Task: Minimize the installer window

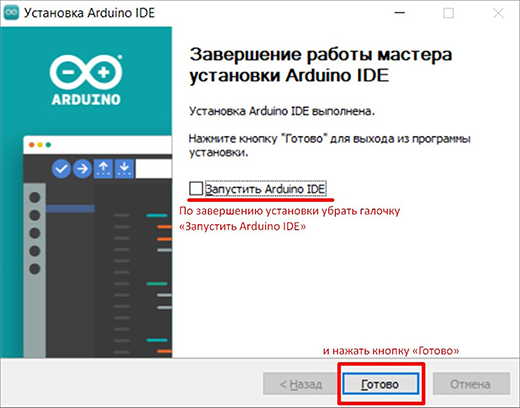Action: click(399, 13)
